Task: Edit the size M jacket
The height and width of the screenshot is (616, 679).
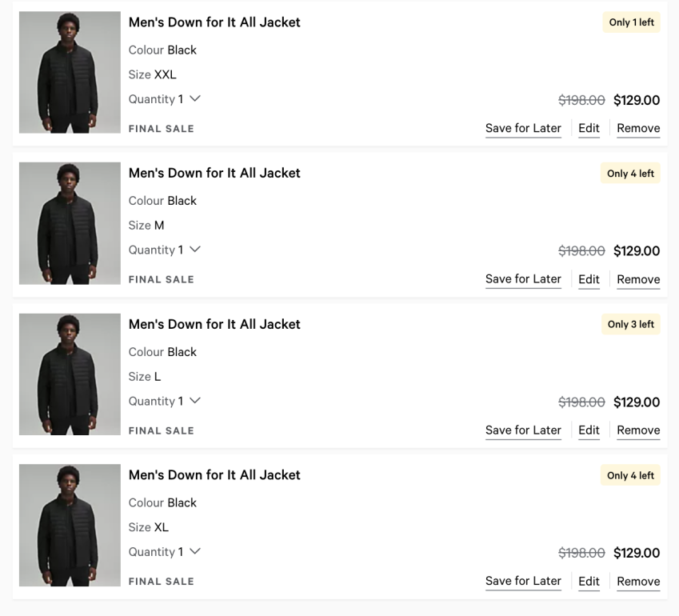Action: click(589, 279)
